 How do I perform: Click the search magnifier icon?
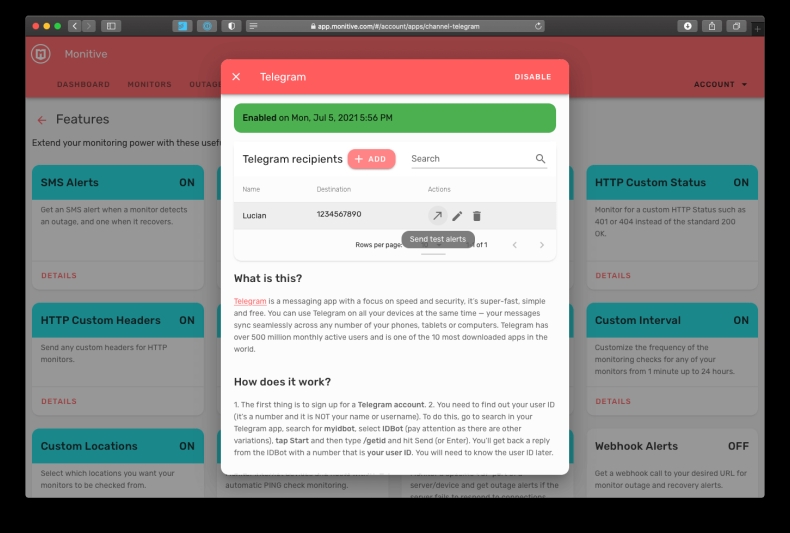point(541,159)
